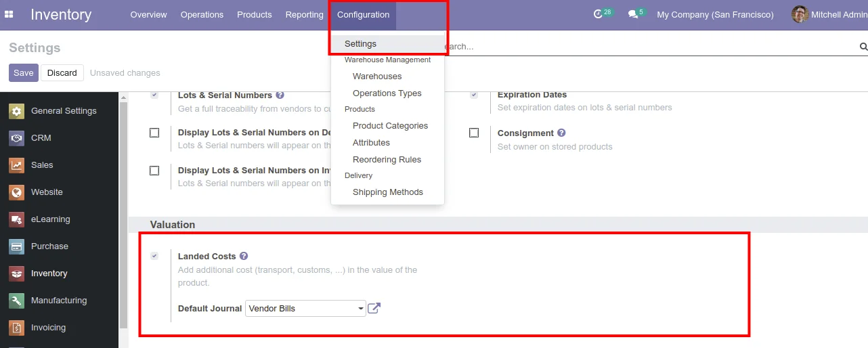Click the search magnifier icon
The height and width of the screenshot is (348, 868).
tap(863, 47)
